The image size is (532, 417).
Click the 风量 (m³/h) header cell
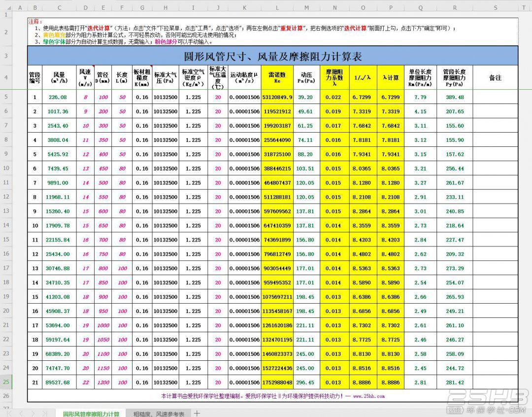(x=60, y=78)
